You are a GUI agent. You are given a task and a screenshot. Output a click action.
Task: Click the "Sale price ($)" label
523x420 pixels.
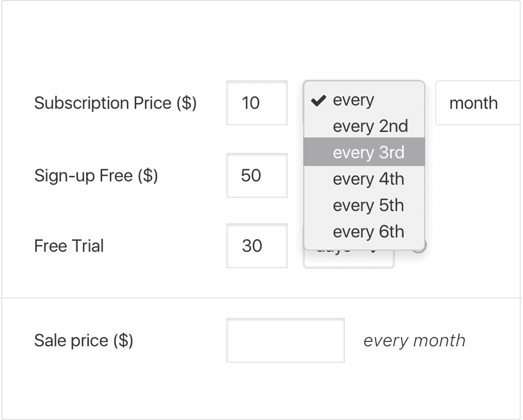(84, 340)
